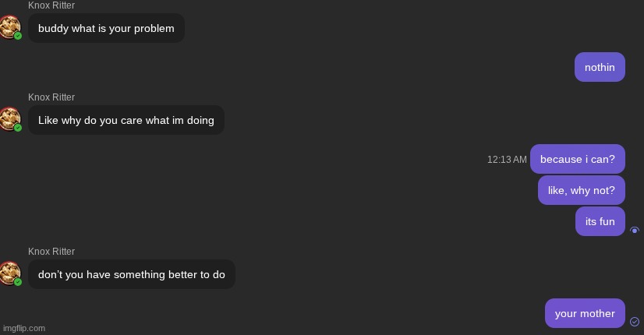Click Knox Ritter name above "Like why do you care"
This screenshot has width=644, height=335.
[x=51, y=97]
